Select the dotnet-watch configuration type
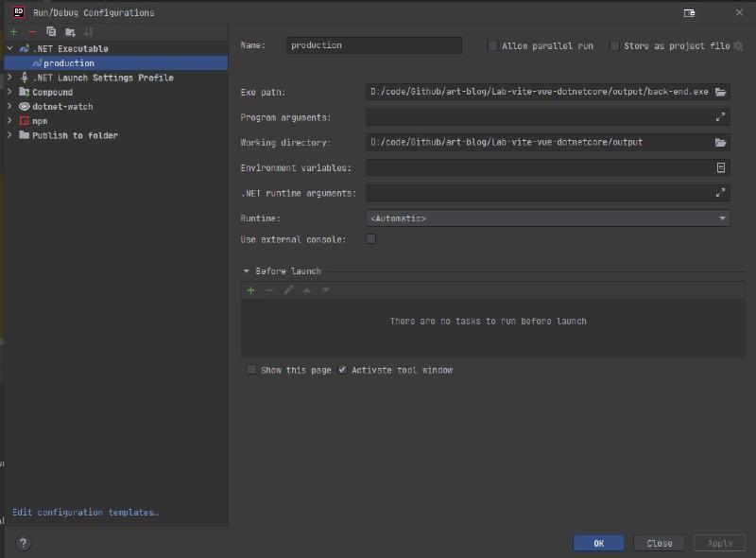The height and width of the screenshot is (558, 756). (61, 107)
